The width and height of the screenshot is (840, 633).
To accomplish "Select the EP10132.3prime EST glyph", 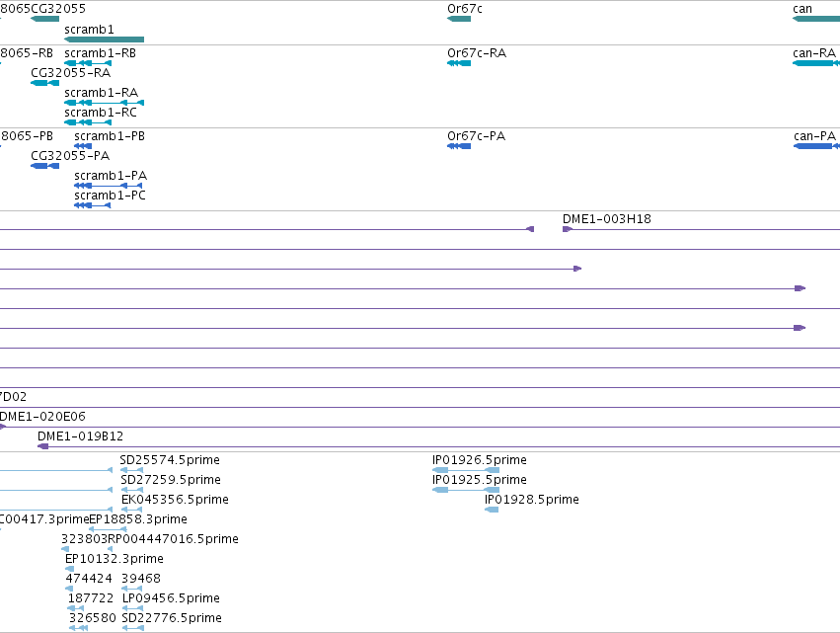I will click(70, 569).
